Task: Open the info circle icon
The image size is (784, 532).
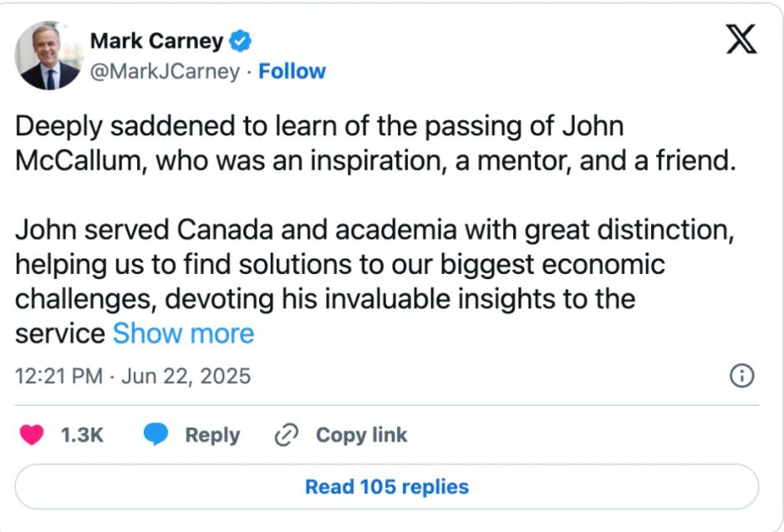Action: coord(742,376)
